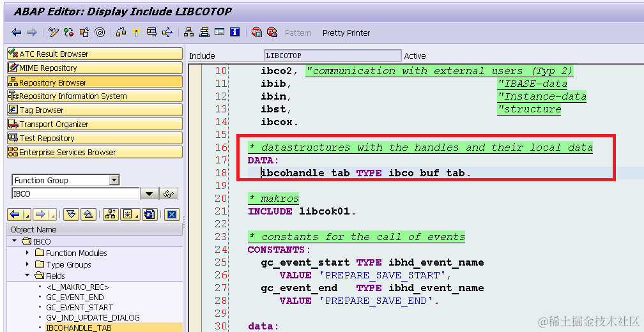Collapse all nodes in object tree

point(88,215)
